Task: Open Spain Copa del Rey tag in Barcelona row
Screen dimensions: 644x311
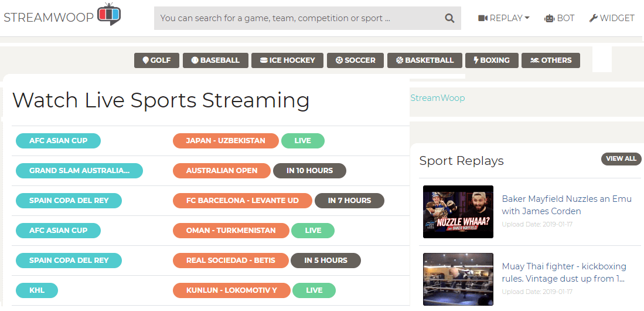Action: (69, 201)
